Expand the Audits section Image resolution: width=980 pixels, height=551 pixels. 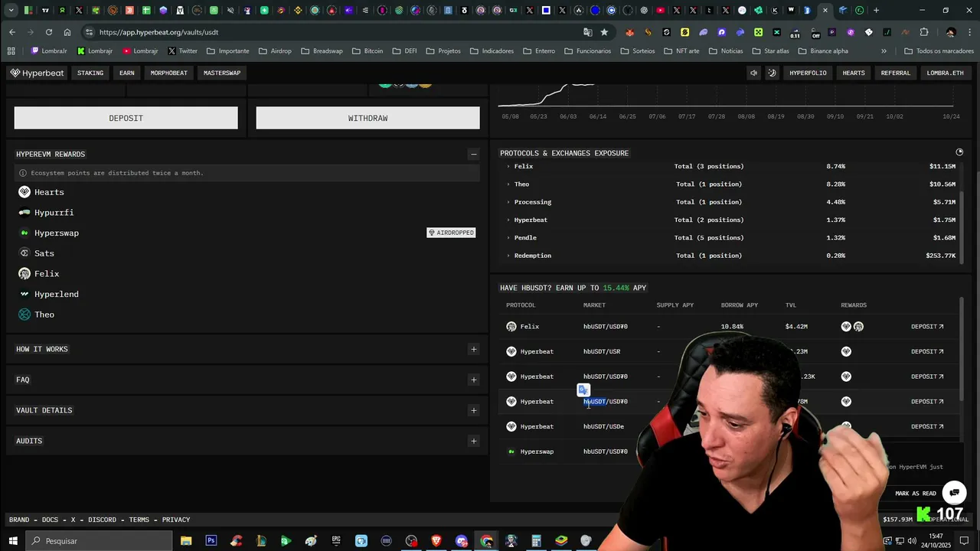pyautogui.click(x=473, y=441)
